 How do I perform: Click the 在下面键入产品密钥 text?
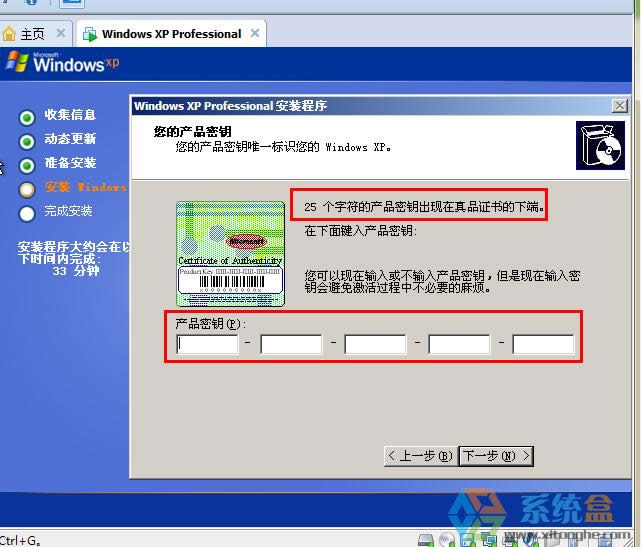click(x=360, y=231)
